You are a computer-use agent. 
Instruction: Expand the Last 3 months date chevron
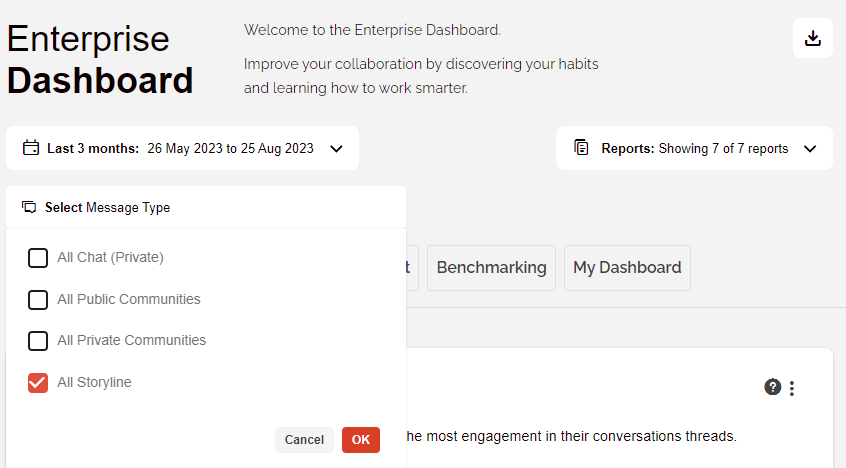(336, 148)
